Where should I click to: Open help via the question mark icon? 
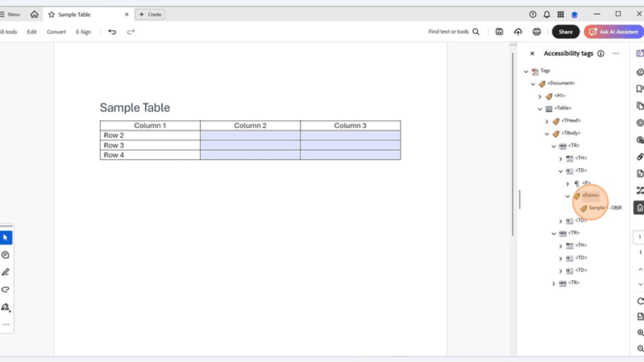pyautogui.click(x=532, y=14)
